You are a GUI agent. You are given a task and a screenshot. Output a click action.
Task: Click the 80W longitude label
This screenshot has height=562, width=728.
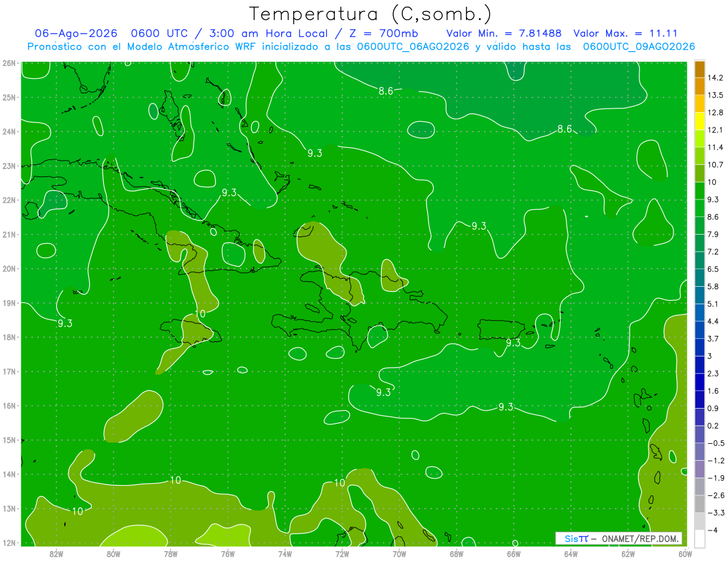113,554
